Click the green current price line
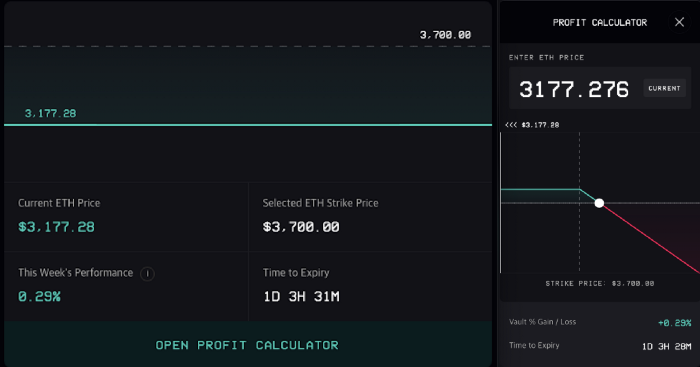700x367 pixels. click(x=248, y=125)
